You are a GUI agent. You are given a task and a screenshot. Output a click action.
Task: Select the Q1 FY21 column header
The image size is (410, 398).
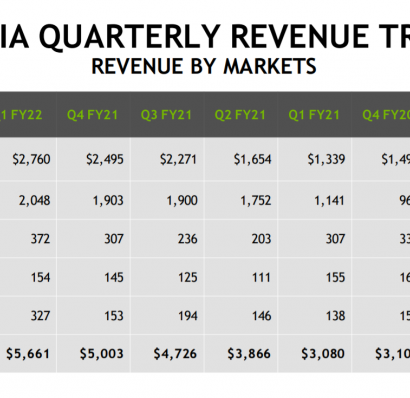click(314, 115)
